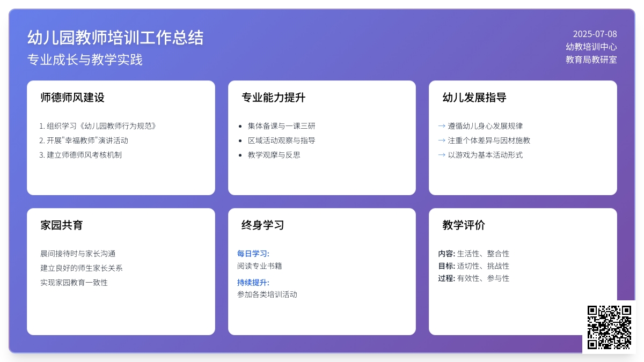Click item 建立师德师风考核机制
The image size is (644, 362).
click(84, 155)
